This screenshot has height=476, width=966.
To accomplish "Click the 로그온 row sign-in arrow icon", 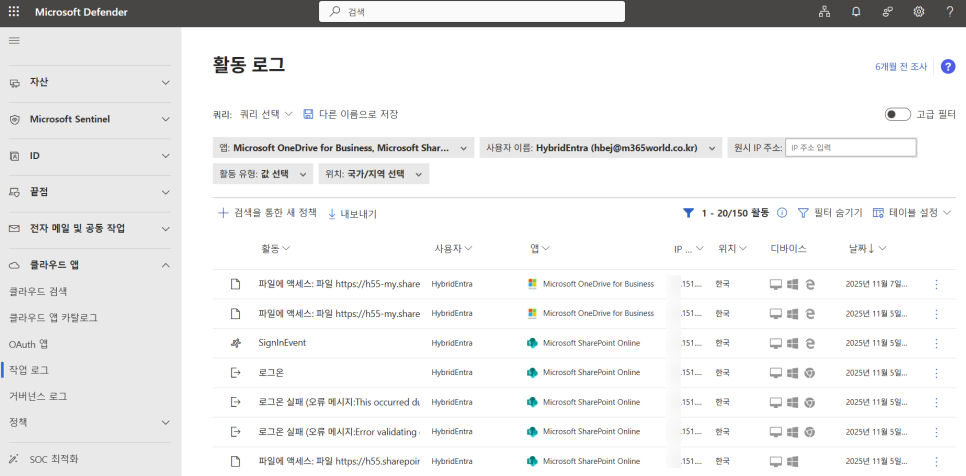I will coord(235,373).
